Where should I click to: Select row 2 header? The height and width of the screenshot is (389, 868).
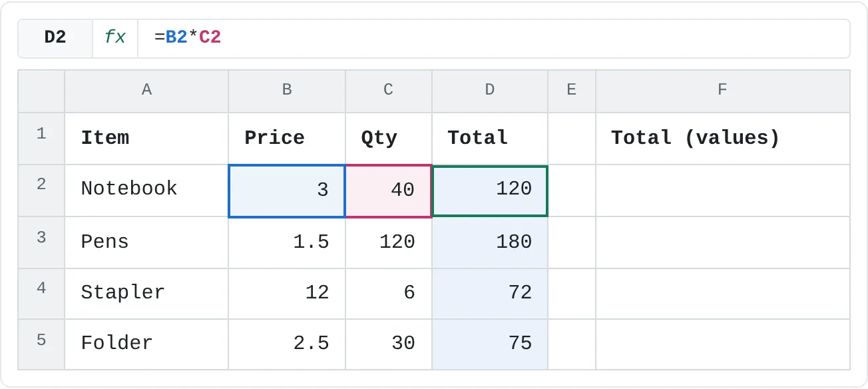[41, 191]
